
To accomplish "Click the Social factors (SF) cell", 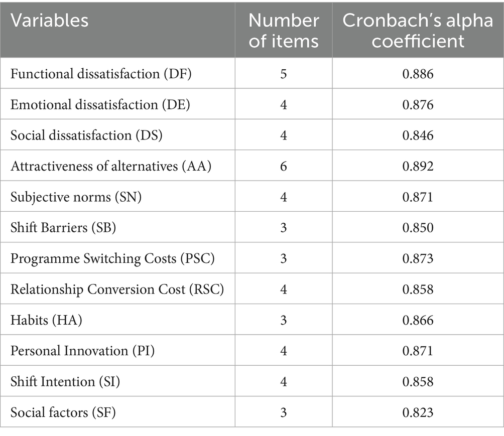I will click(65, 413).
